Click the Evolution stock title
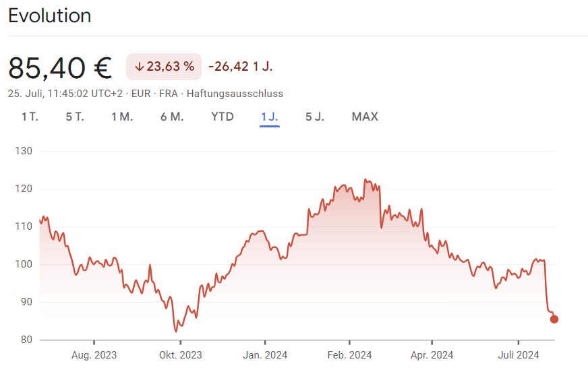The image size is (588, 372). (x=49, y=16)
